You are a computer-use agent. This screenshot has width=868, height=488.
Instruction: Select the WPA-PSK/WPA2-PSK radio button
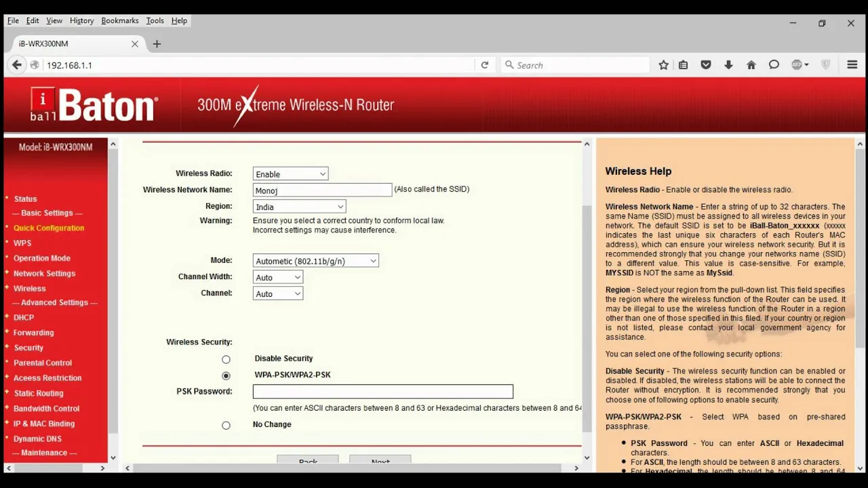pos(226,375)
